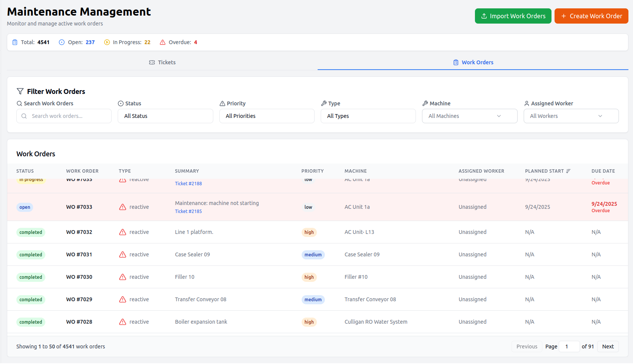The image size is (633, 364).
Task: Click the clock icon next to the Status filter
Action: (x=120, y=103)
